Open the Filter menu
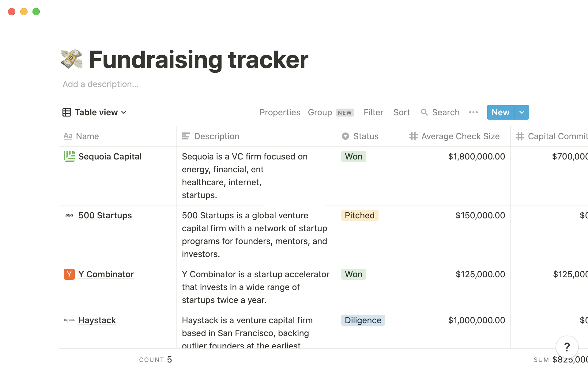 (x=374, y=112)
